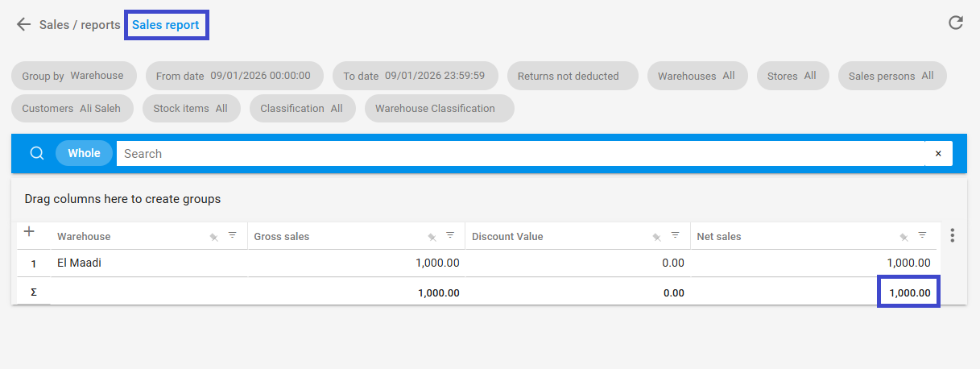
Task: Change the From date filter
Action: 234,76
